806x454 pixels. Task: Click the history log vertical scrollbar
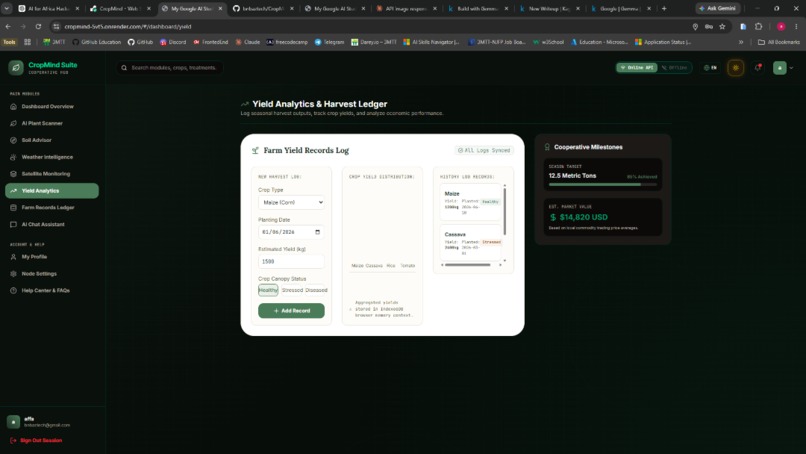click(505, 211)
